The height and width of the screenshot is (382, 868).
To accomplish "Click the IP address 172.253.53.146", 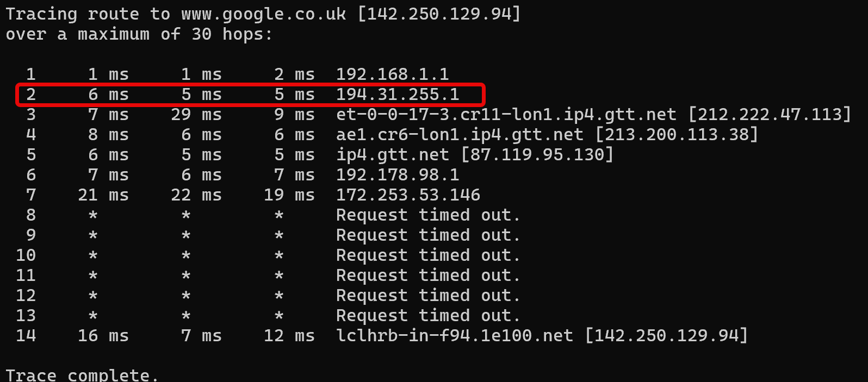I will coord(408,195).
